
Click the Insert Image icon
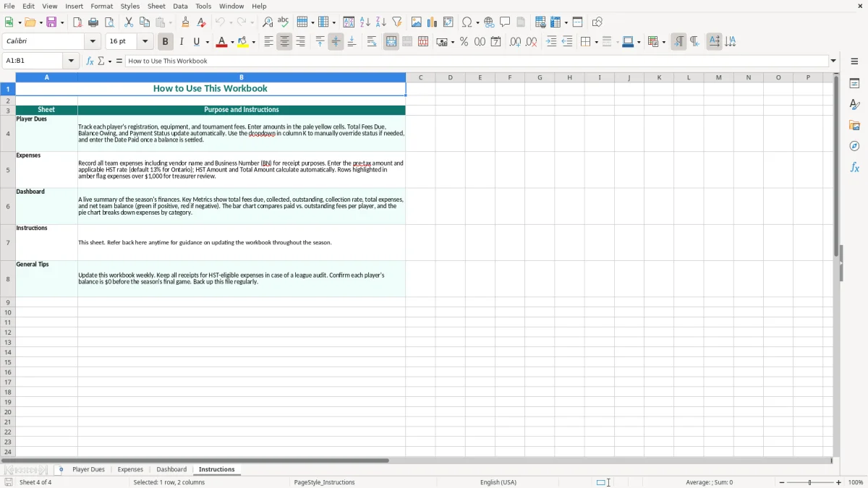tap(417, 22)
